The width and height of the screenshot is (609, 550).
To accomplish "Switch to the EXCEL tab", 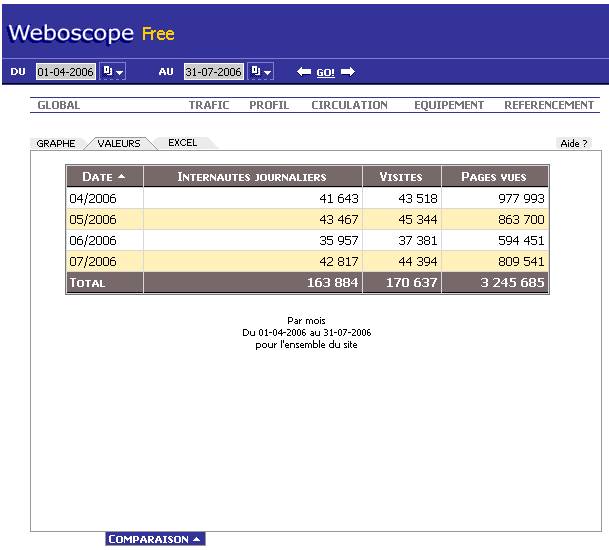I will (x=183, y=143).
